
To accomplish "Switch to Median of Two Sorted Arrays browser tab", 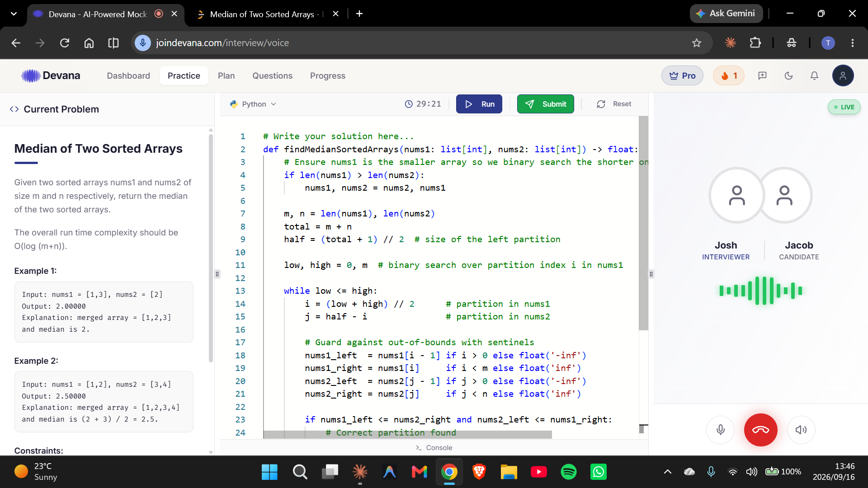I will [x=268, y=14].
